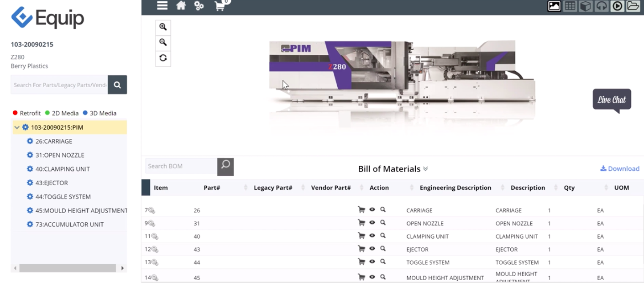Screen dimensions: 644x283
Task: Open the Live Chat bubble
Action: click(x=612, y=100)
